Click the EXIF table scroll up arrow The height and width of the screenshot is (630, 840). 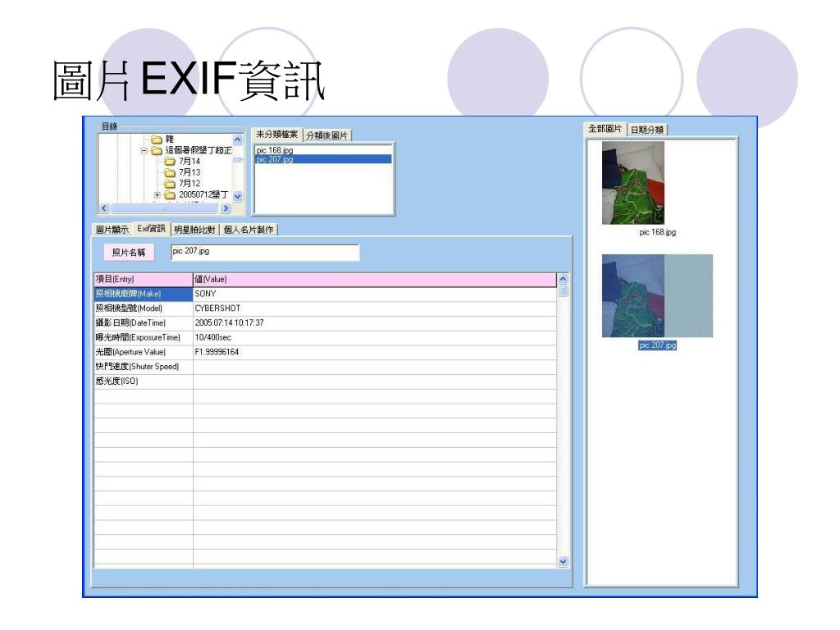(x=563, y=279)
